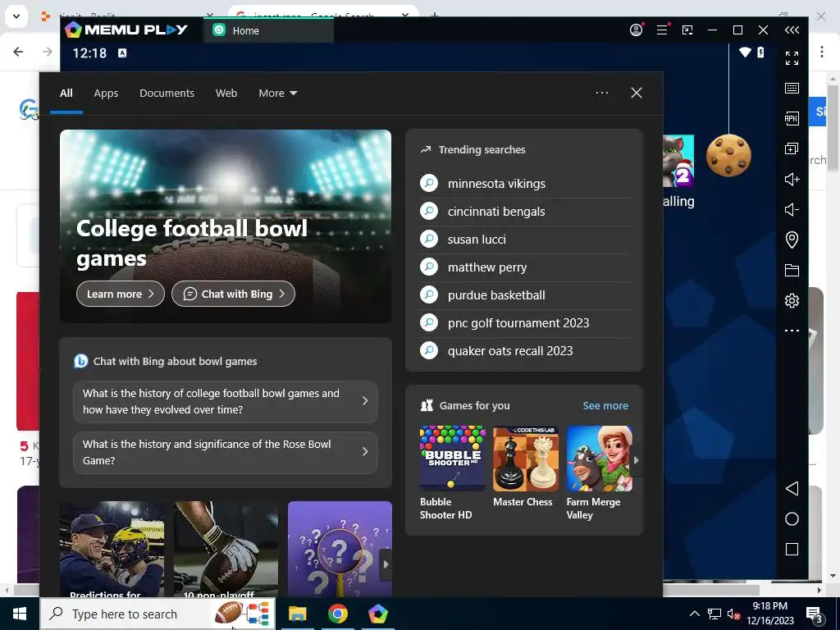This screenshot has width=840, height=630.
Task: Switch to the Web search tab
Action: click(x=226, y=94)
